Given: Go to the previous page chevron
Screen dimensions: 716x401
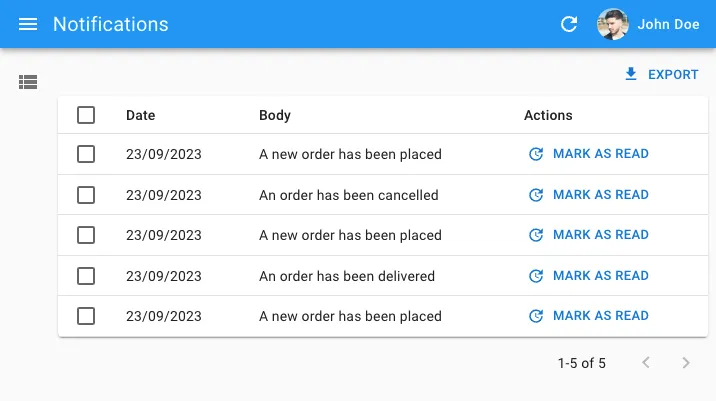Looking at the screenshot, I should pyautogui.click(x=646, y=363).
